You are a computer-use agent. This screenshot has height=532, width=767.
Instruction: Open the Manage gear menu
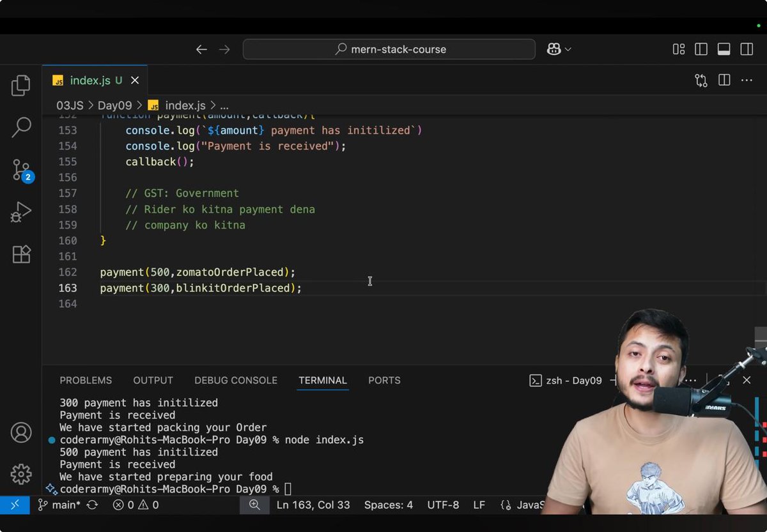(x=21, y=474)
